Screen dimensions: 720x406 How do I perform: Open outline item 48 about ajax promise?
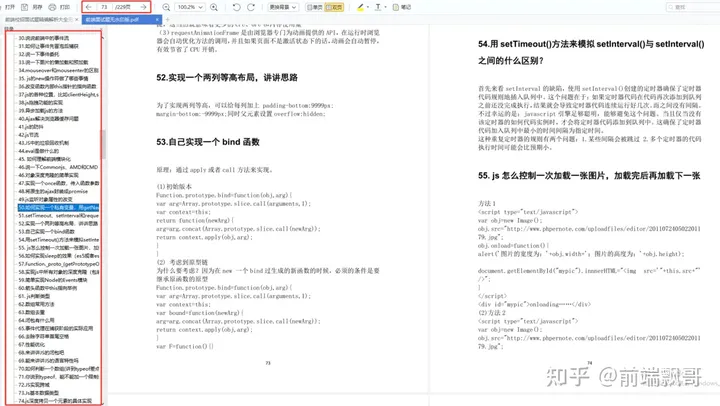(53, 191)
